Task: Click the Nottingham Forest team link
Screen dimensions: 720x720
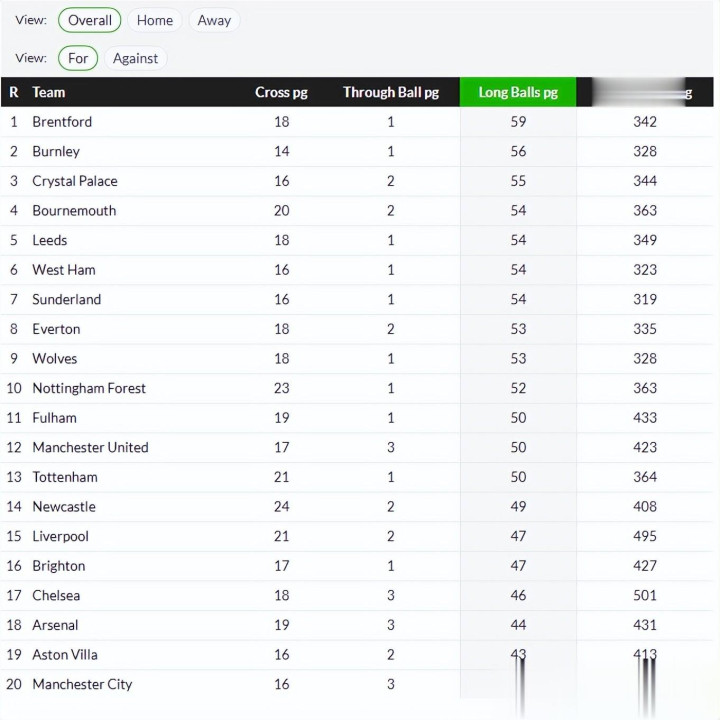Action: pos(89,388)
